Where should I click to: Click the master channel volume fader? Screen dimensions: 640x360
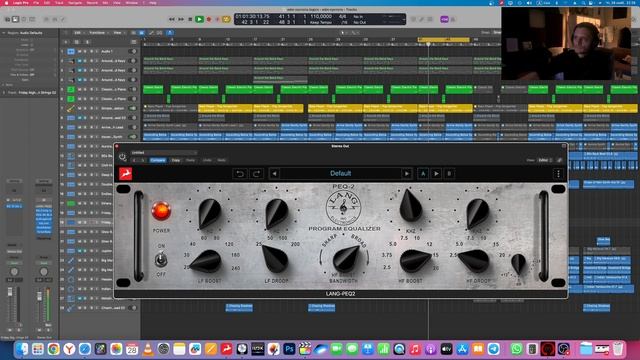(x=40, y=297)
